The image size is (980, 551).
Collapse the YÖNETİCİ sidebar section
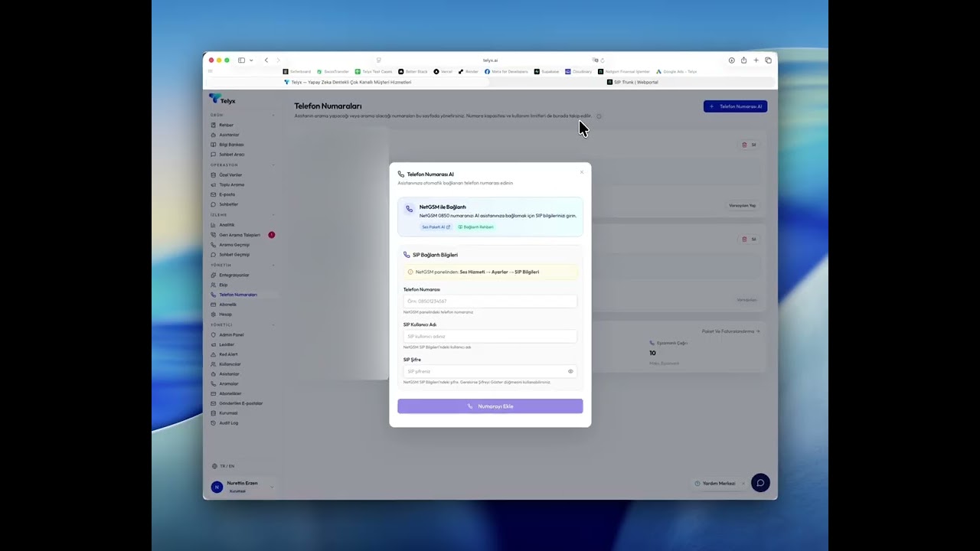pos(273,325)
